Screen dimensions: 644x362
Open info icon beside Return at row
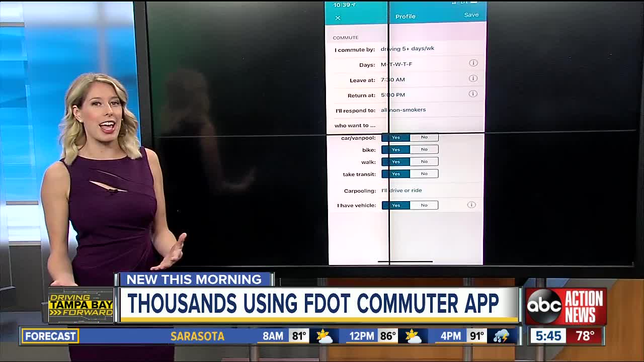[x=473, y=94]
